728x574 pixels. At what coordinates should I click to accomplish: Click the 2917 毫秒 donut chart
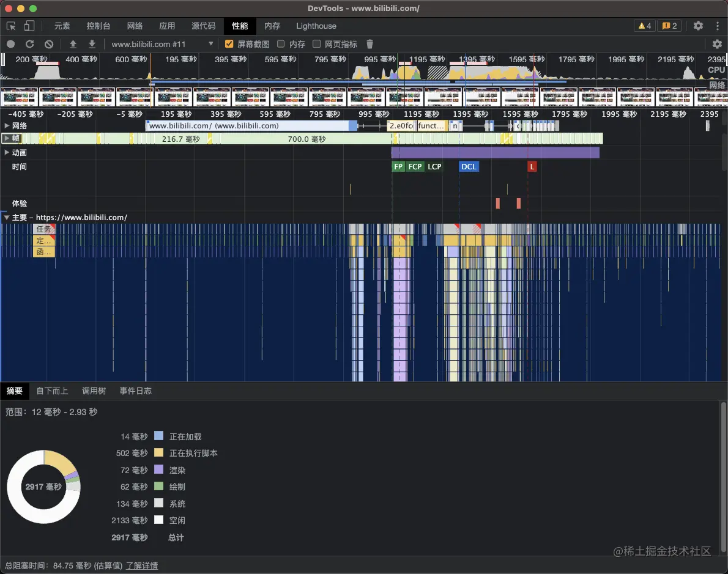click(43, 487)
